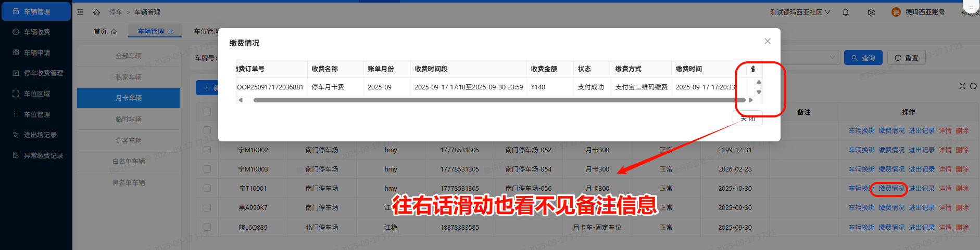This screenshot has height=250, width=980.
Task: Close the 缴费情况 dialog with the X
Action: click(768, 41)
